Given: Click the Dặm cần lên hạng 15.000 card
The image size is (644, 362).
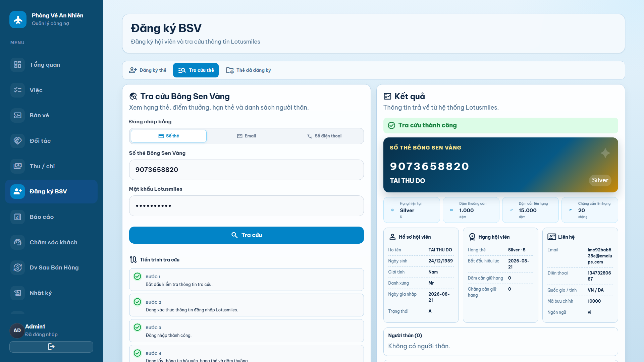Looking at the screenshot, I should (530, 210).
